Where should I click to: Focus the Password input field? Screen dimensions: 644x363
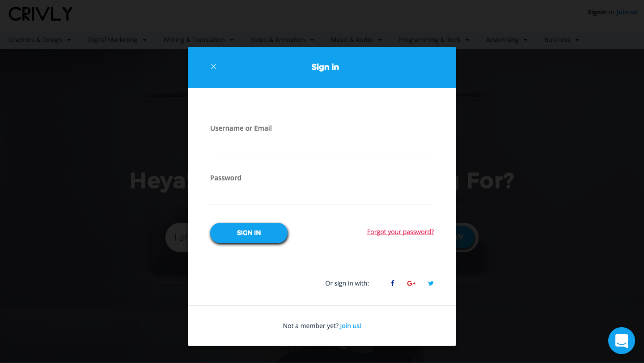322,195
